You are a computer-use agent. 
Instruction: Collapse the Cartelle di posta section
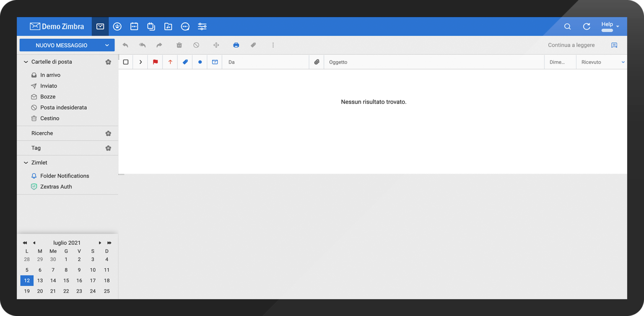click(x=26, y=62)
